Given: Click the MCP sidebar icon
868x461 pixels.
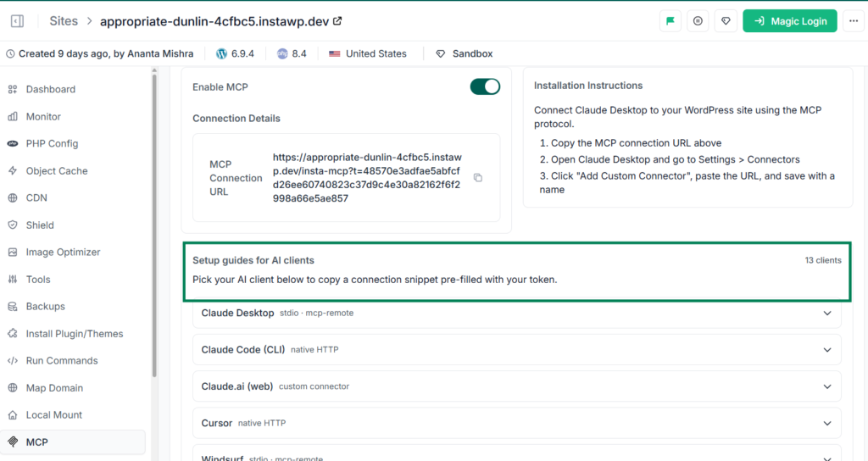Looking at the screenshot, I should (x=13, y=442).
